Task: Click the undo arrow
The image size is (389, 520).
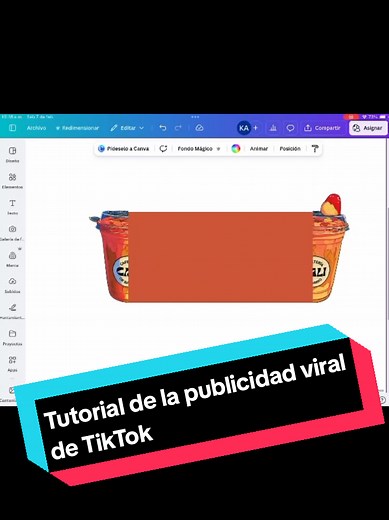Action: click(x=163, y=128)
